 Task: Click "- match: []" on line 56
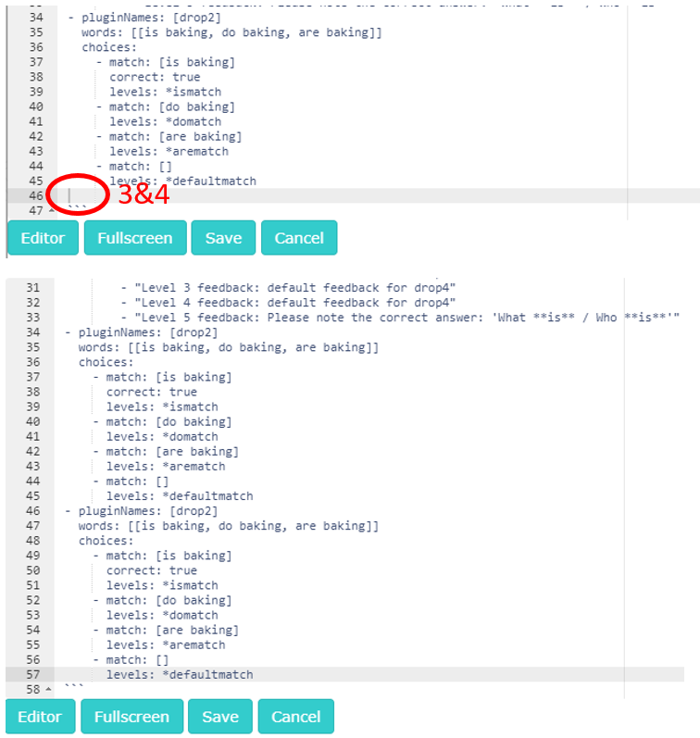(131, 660)
